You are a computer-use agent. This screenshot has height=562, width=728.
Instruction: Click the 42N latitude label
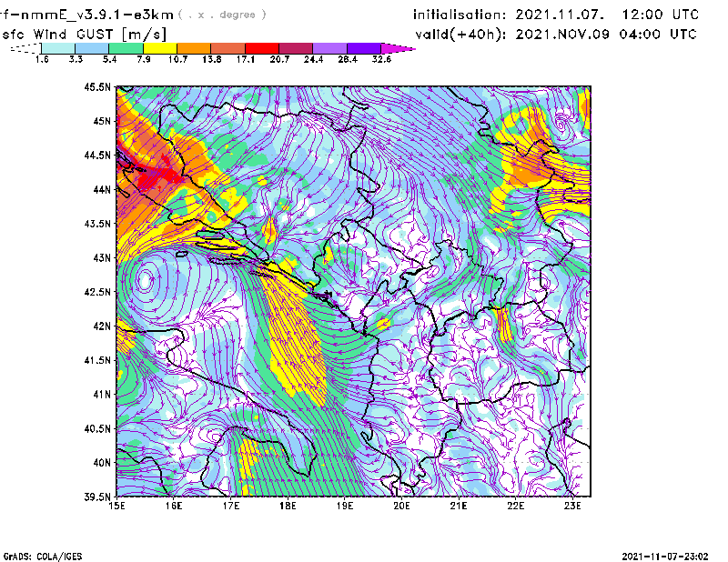[102, 326]
